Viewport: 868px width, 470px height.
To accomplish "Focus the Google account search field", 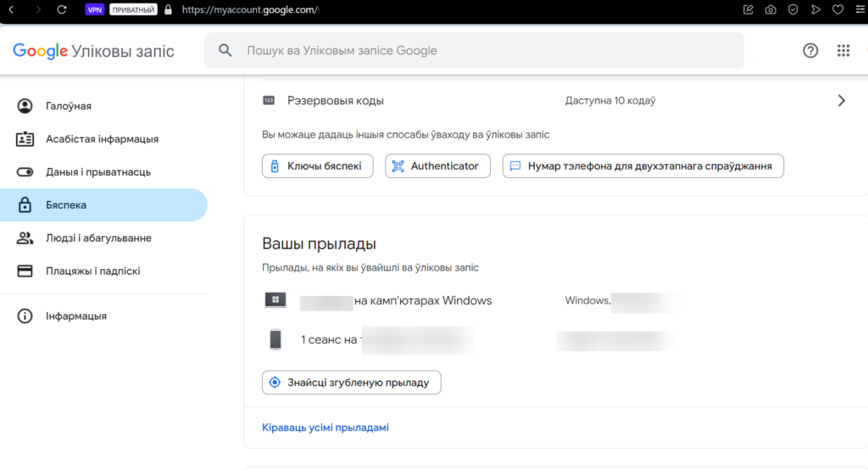I will (474, 50).
